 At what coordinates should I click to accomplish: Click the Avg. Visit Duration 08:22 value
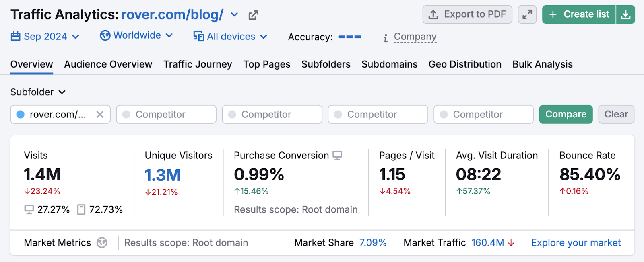[x=479, y=175]
